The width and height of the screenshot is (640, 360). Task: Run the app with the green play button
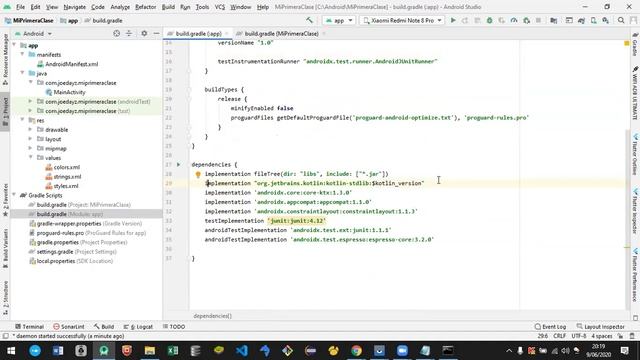(453, 20)
